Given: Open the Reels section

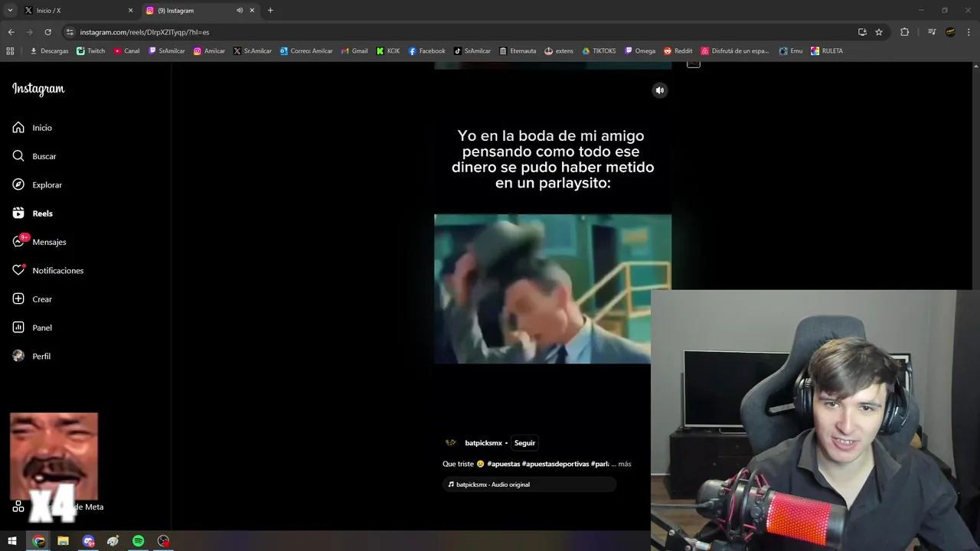Looking at the screenshot, I should pyautogui.click(x=32, y=214).
